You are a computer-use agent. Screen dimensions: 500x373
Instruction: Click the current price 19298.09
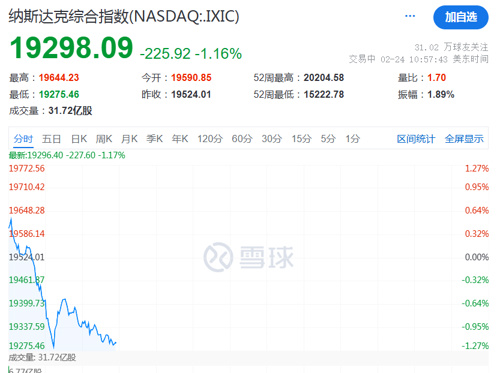click(x=71, y=48)
